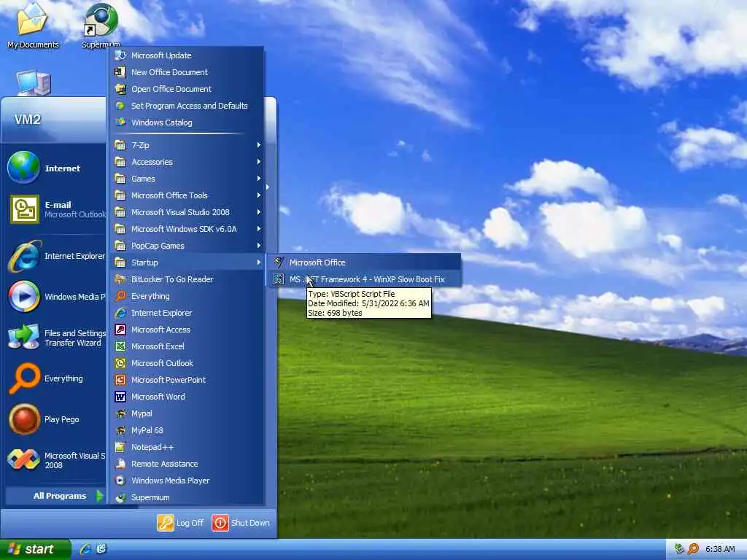Click the Everything icon in All Programs
Viewport: 747px width, 560px height.
120,296
